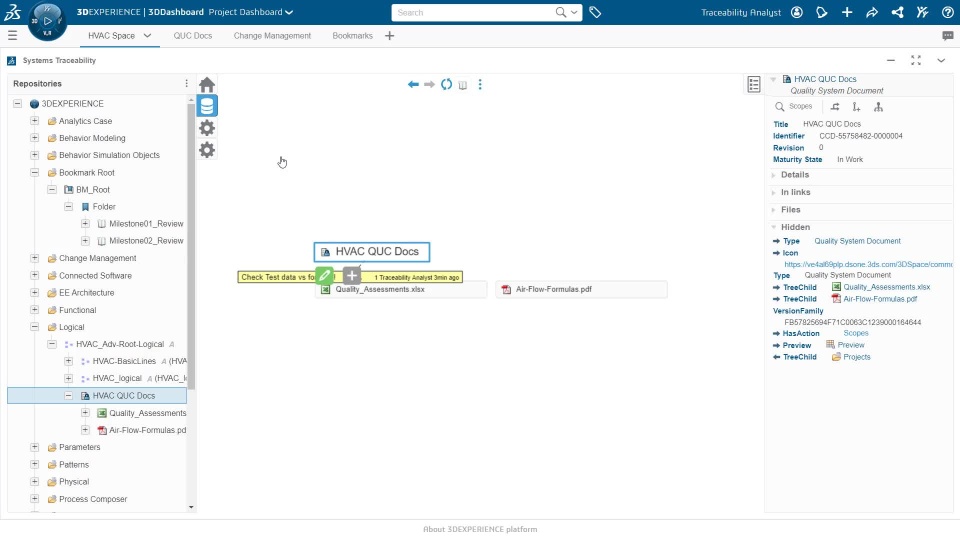Select HVAC_Adv-Root-Logical tree item
This screenshot has width=960, height=540.
pos(120,344)
